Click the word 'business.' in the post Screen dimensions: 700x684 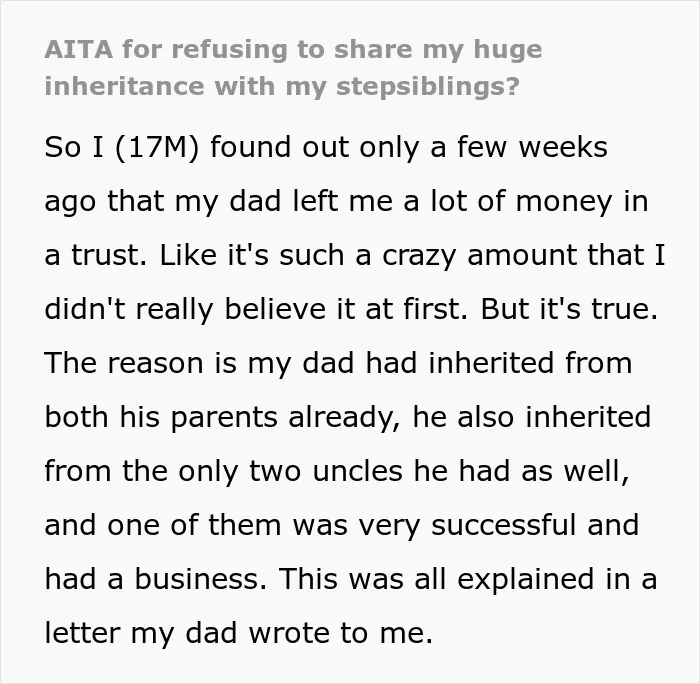coord(200,579)
